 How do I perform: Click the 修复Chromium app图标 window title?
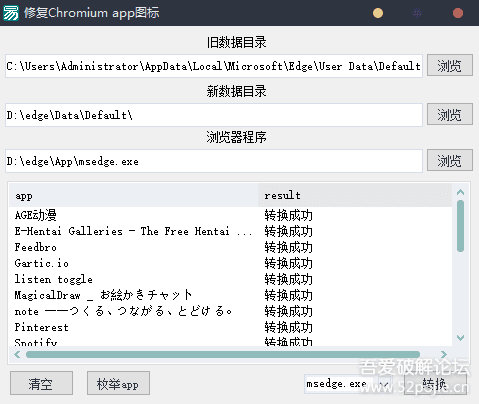pyautogui.click(x=92, y=13)
